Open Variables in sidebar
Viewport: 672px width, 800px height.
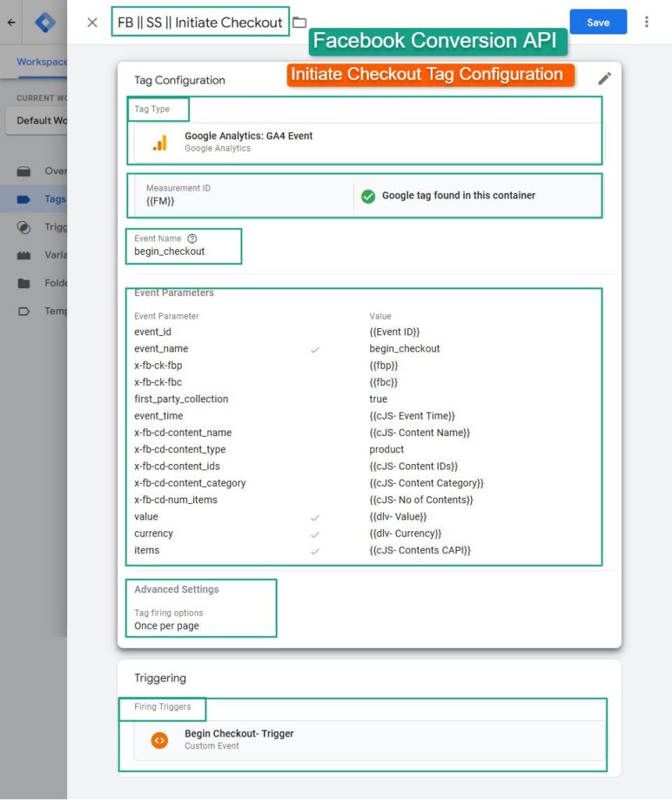tap(34, 255)
